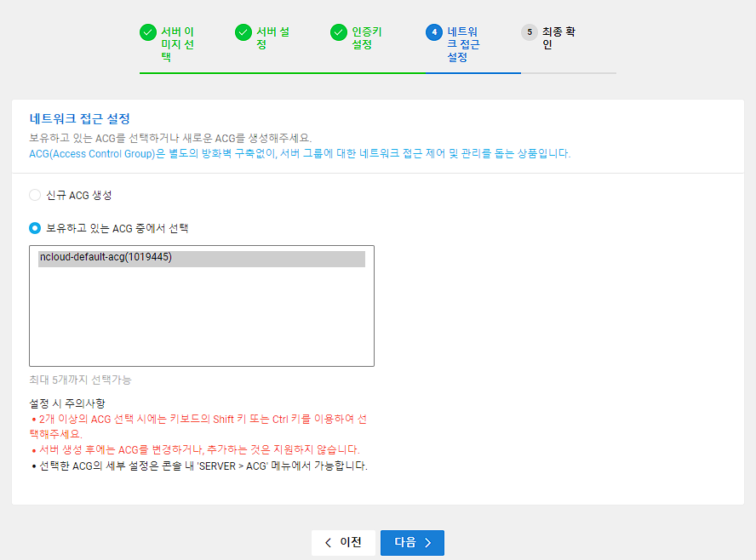Select 보유하고 있는 ACG 중에서 선택 radio button
The height and width of the screenshot is (560, 756).
tap(35, 228)
